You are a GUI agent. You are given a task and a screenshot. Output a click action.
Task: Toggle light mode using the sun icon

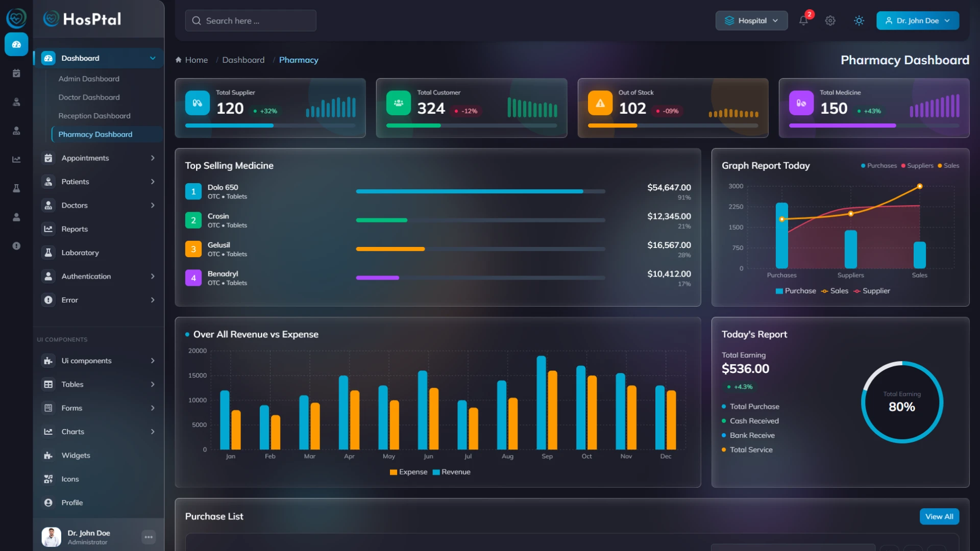click(x=859, y=21)
